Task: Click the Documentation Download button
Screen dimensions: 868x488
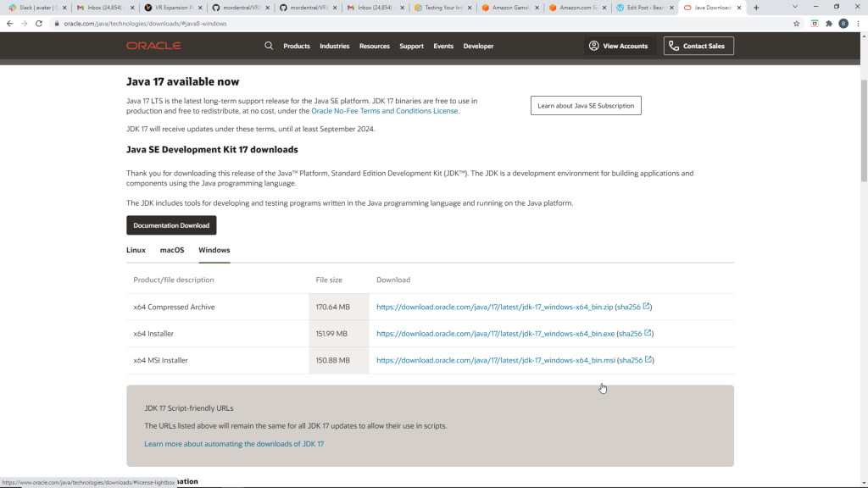Action: tap(171, 225)
